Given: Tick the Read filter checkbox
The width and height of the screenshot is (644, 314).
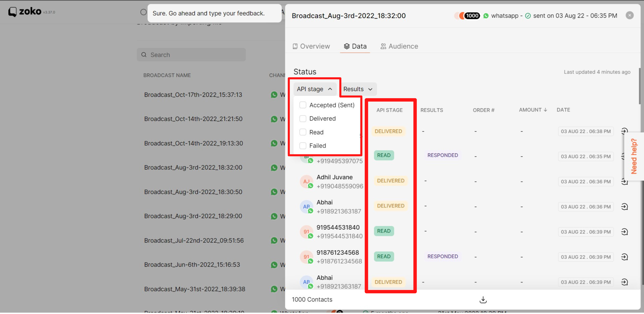Looking at the screenshot, I should coord(303,132).
